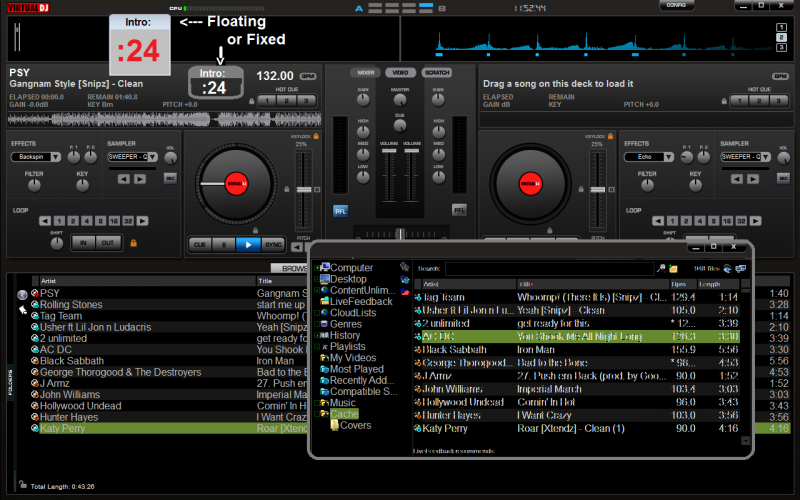Set loop OUT point on left deck

(x=108, y=243)
